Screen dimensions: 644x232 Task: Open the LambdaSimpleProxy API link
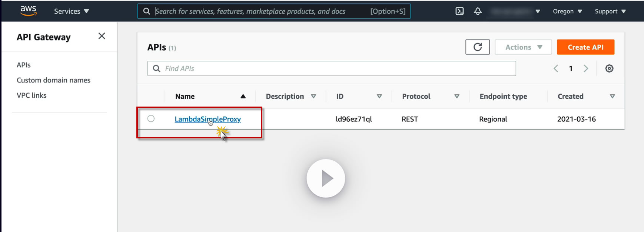[x=208, y=119]
